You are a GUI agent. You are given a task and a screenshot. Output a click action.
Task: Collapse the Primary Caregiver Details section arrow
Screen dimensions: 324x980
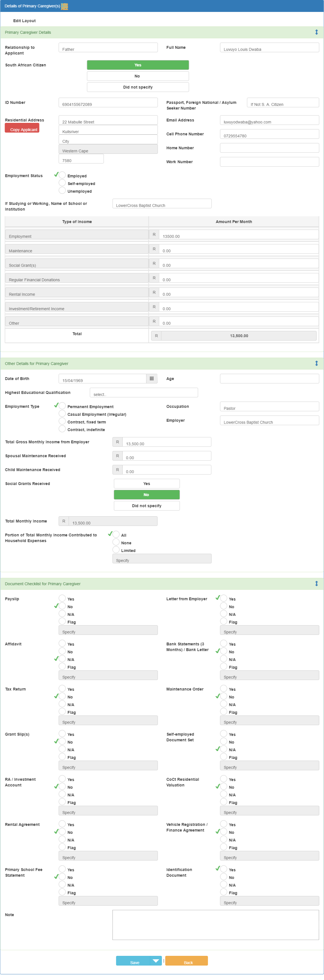(316, 32)
